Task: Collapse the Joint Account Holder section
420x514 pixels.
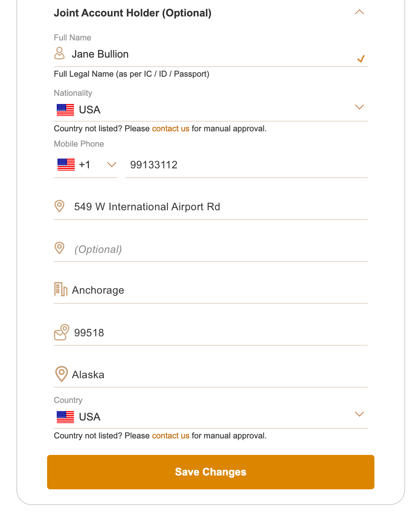Action: [x=359, y=12]
